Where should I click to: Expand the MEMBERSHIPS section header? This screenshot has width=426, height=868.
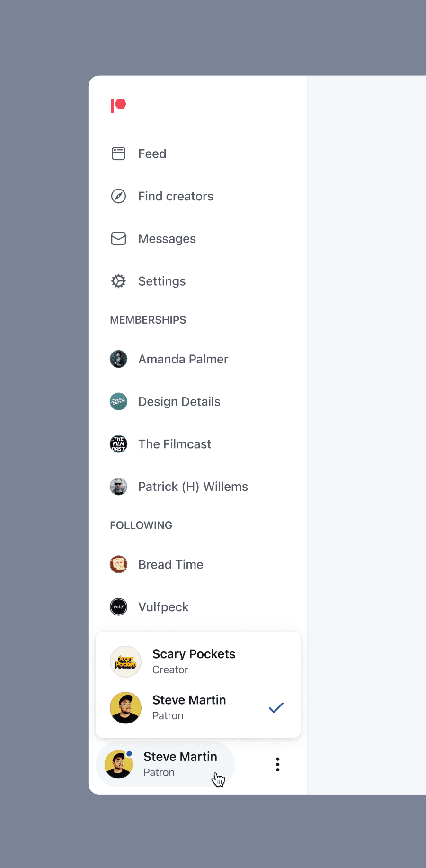point(148,320)
